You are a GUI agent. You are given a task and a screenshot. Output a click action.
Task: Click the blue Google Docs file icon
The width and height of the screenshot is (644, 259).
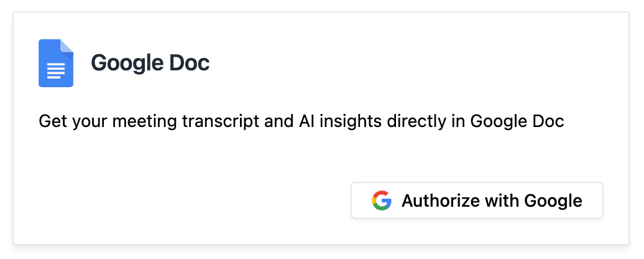point(56,63)
